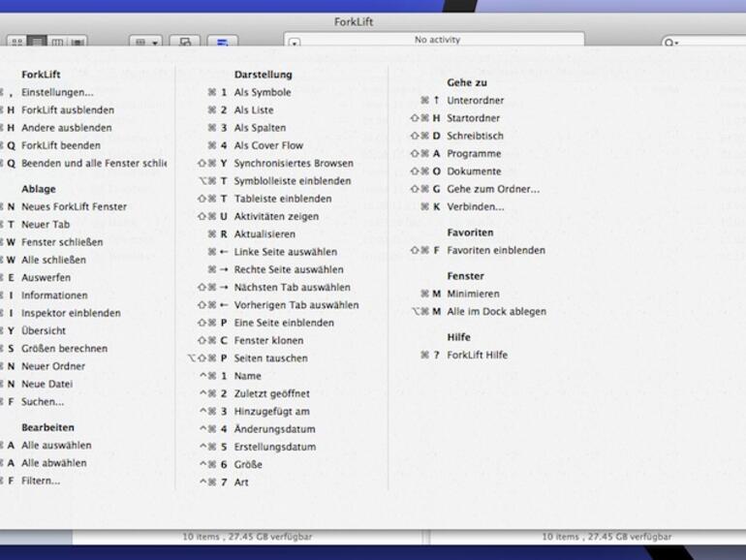
Task: Select Schreibtisch entry
Action: (x=475, y=136)
